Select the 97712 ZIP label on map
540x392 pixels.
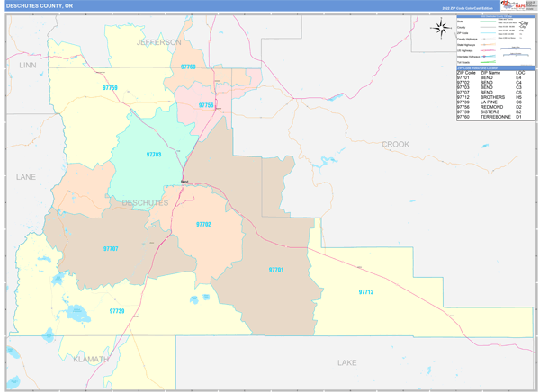point(365,292)
